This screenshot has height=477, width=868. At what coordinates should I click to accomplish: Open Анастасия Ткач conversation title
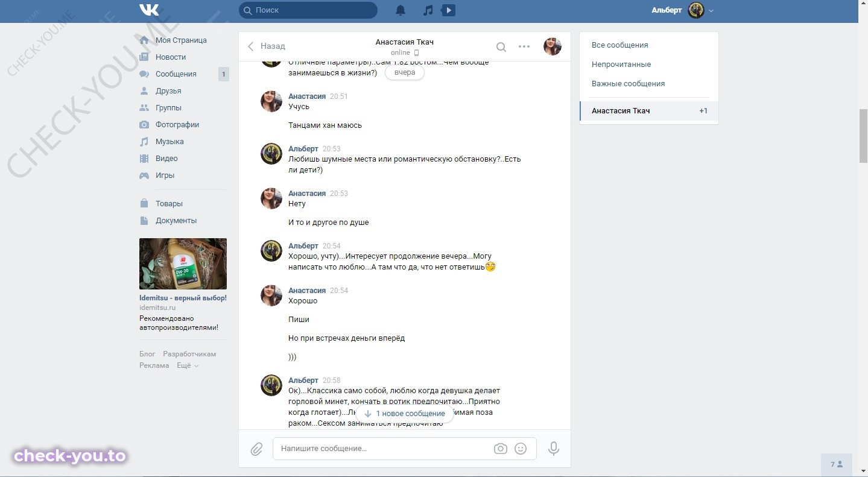point(404,42)
